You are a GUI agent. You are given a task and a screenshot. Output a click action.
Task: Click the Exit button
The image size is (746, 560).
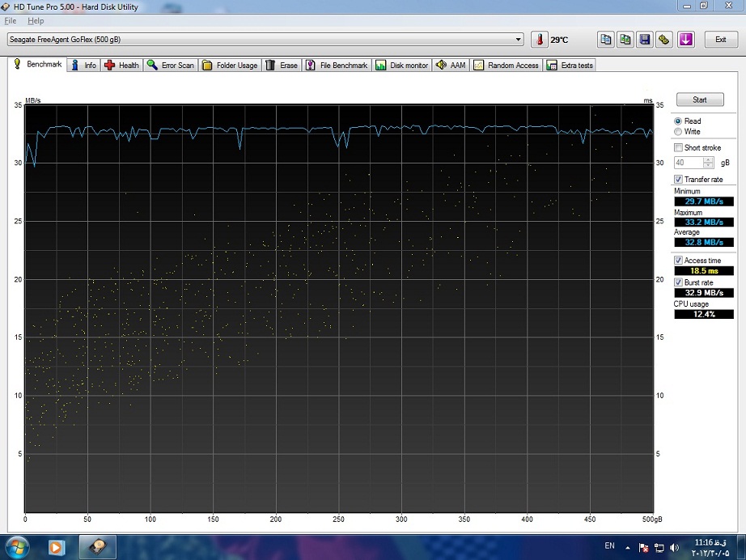[720, 40]
